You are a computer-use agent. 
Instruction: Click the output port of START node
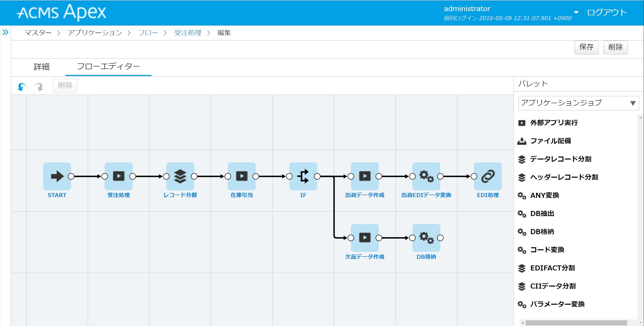71,176
